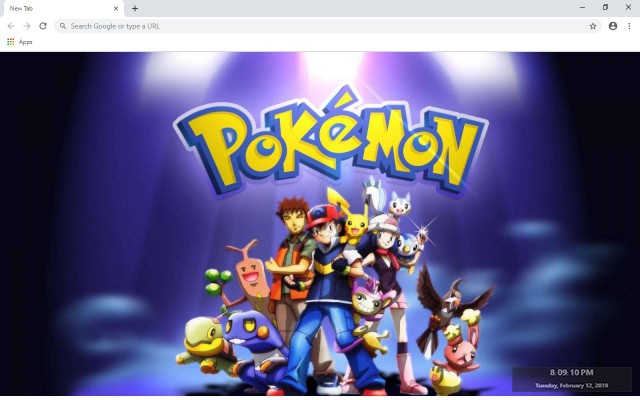Close the Chrome window
This screenshot has height=400, width=640.
click(x=628, y=7)
